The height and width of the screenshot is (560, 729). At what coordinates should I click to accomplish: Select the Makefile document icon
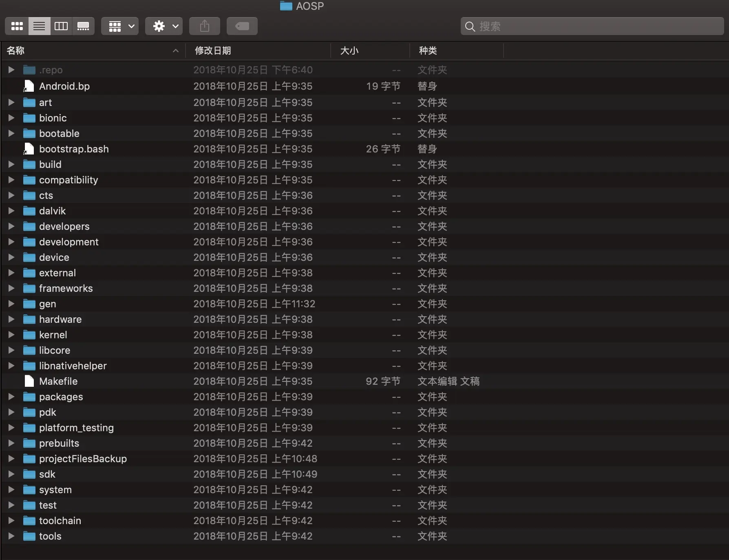coord(29,381)
